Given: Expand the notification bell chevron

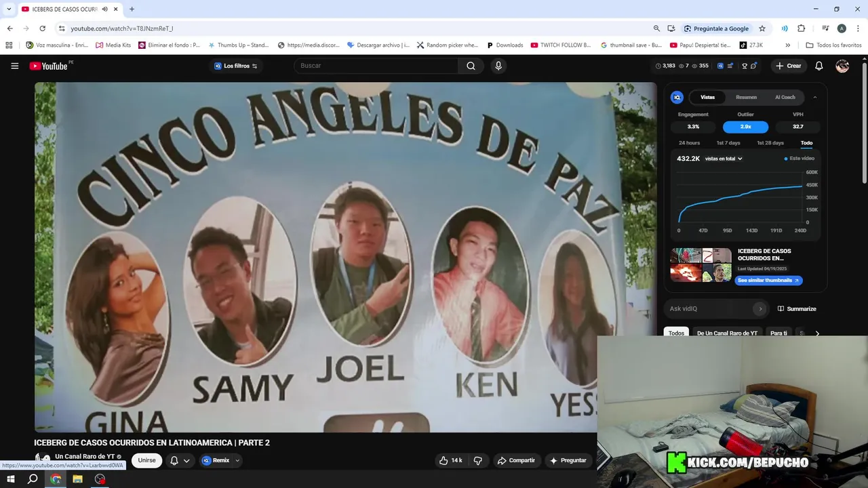Looking at the screenshot, I should [x=186, y=461].
